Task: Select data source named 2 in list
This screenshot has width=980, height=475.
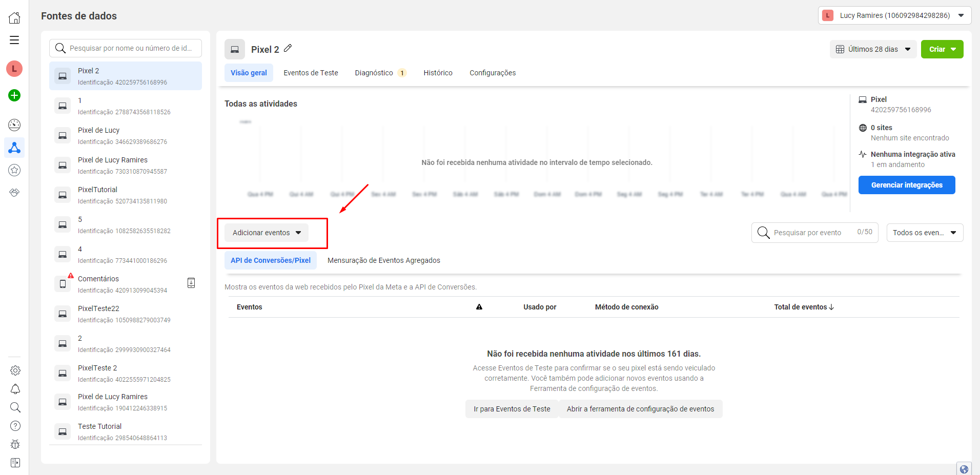Action: (x=126, y=343)
